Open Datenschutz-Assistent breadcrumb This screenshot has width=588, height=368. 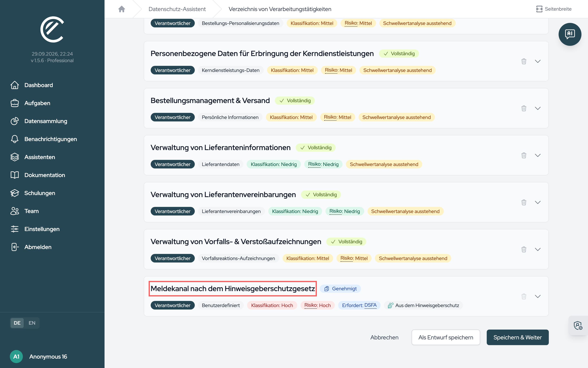177,9
